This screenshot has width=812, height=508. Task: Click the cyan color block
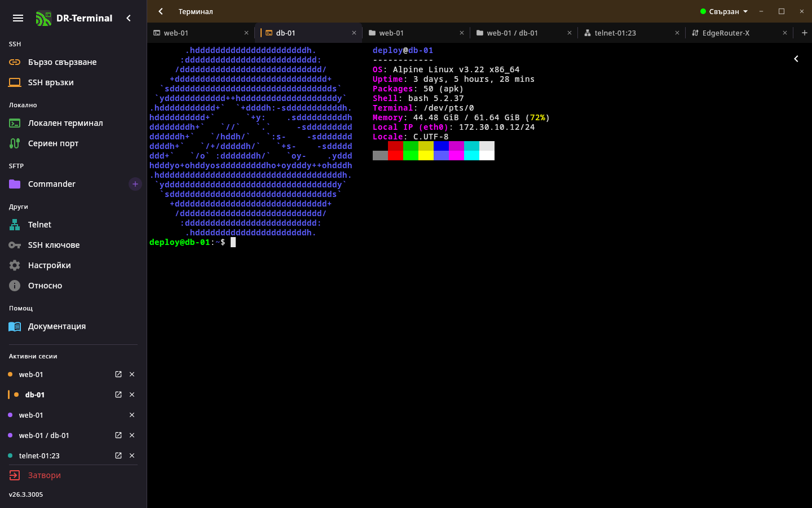(471, 155)
